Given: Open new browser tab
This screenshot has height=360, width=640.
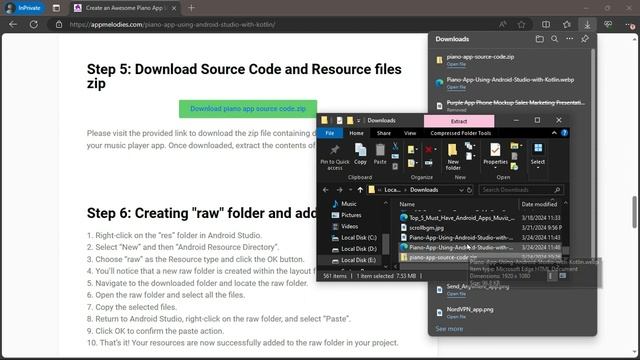Looking at the screenshot, I should pos(191,8).
